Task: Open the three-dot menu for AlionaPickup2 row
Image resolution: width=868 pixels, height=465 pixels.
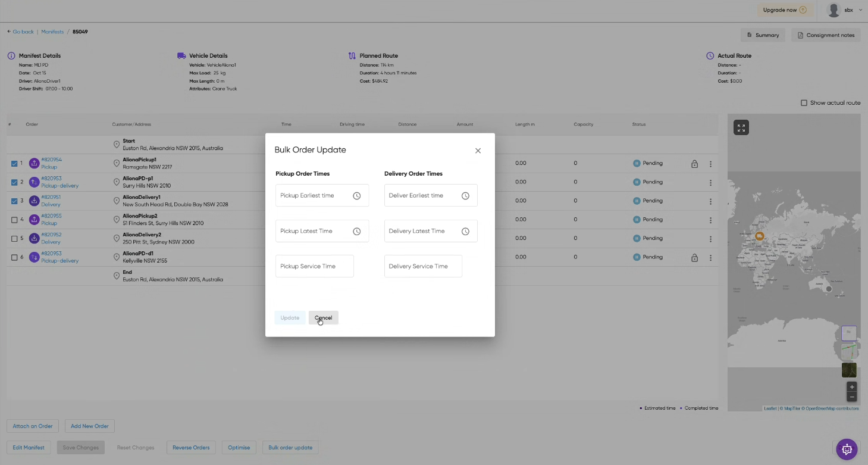Action: 710,220
